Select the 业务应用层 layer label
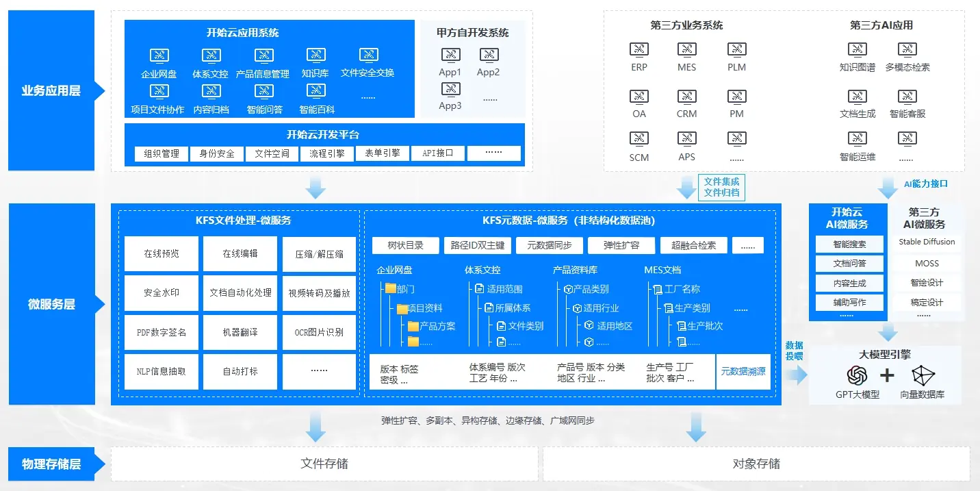This screenshot has height=491, width=980. pyautogui.click(x=51, y=90)
